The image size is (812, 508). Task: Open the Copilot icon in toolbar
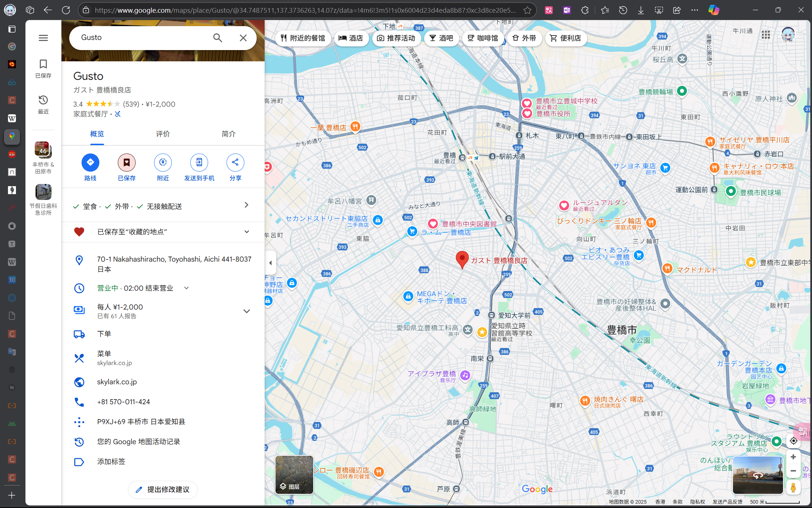(x=713, y=10)
